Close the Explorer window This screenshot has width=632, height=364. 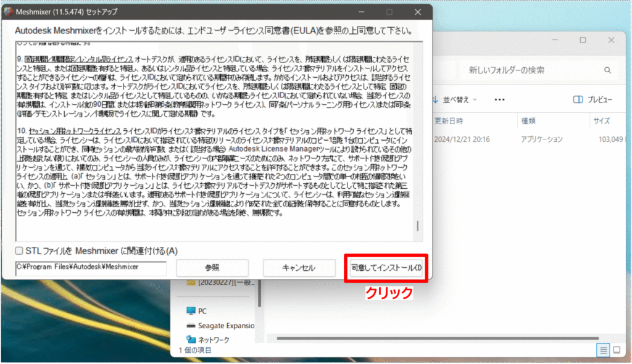coord(611,40)
